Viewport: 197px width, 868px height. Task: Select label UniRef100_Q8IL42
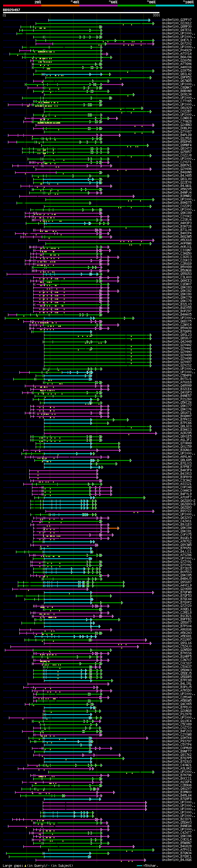176,74
